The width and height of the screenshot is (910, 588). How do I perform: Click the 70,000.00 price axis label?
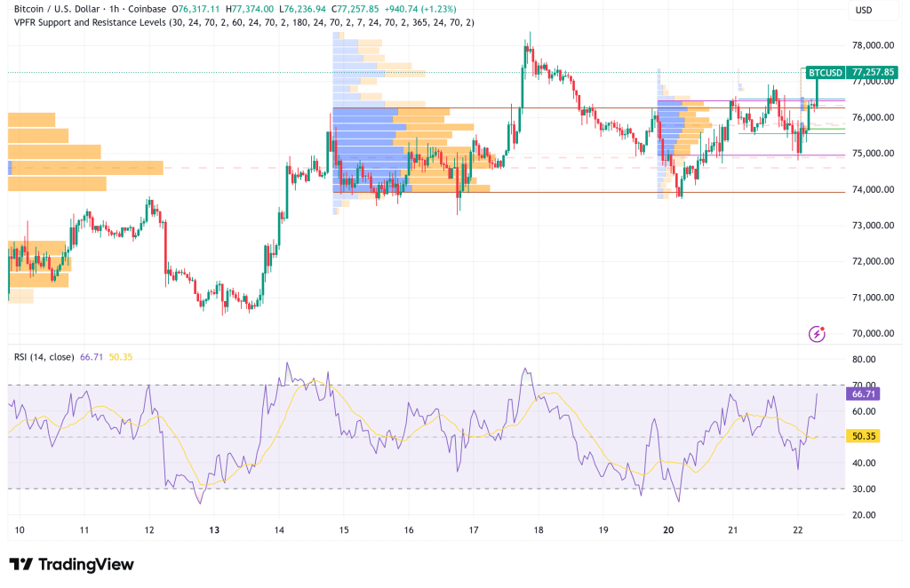874,334
